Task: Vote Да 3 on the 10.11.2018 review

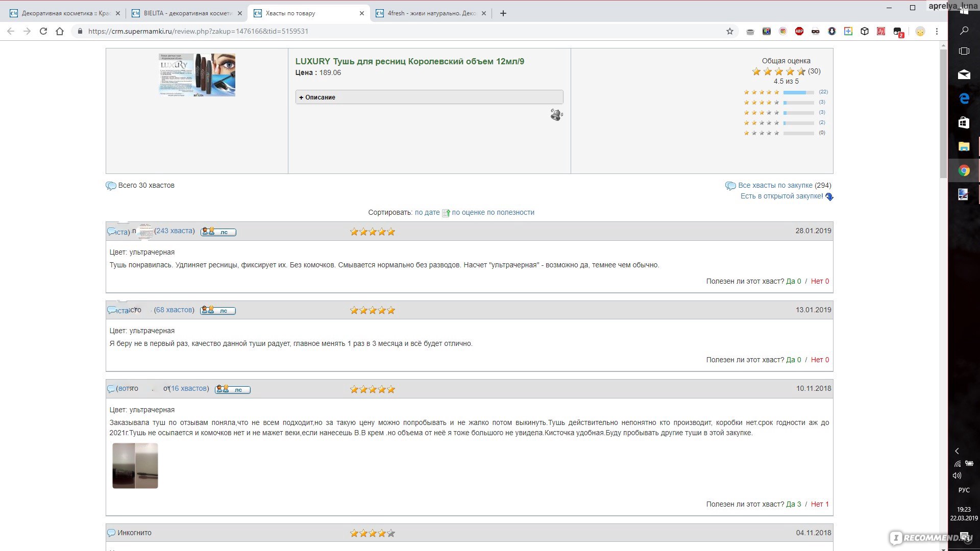Action: [x=794, y=505]
